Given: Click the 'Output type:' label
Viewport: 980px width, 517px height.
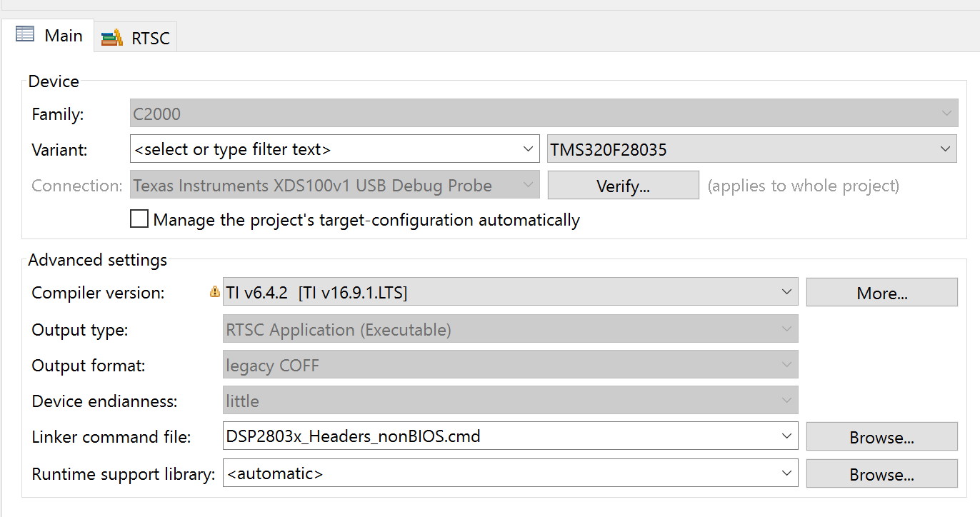Looking at the screenshot, I should tap(80, 330).
